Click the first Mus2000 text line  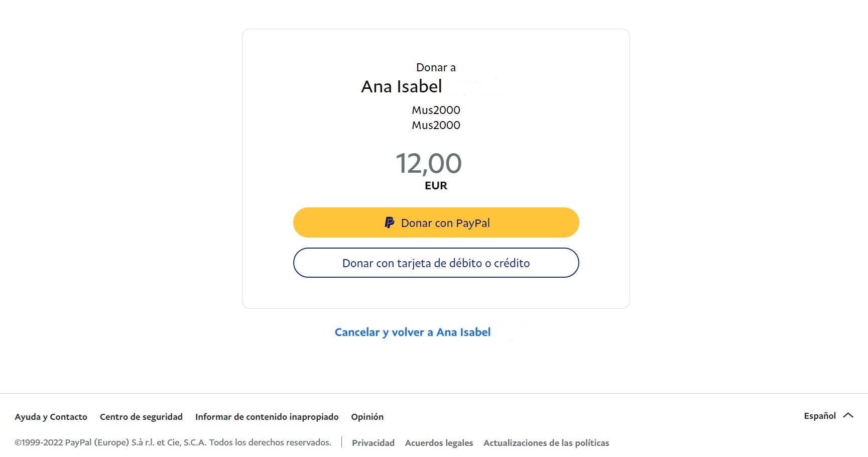point(436,110)
